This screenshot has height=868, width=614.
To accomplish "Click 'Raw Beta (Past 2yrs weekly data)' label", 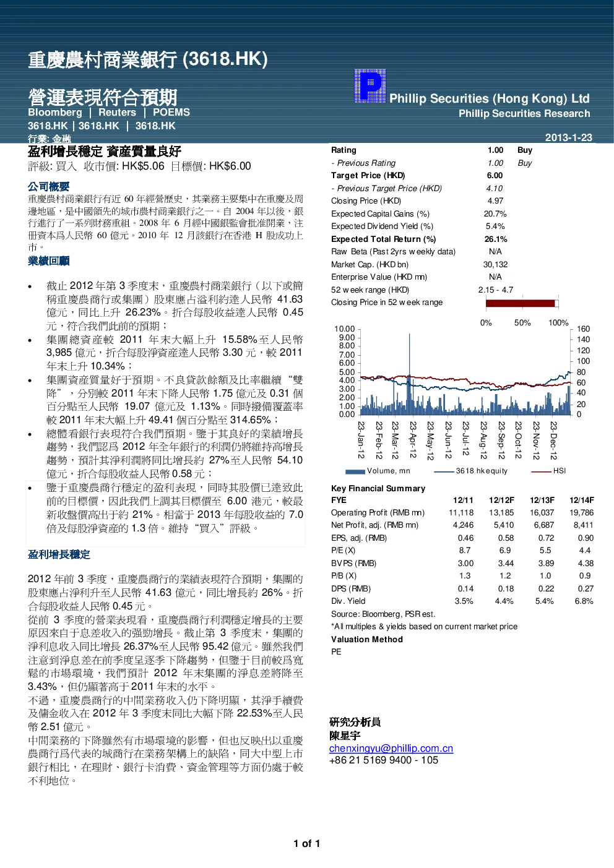I will click(x=394, y=252).
